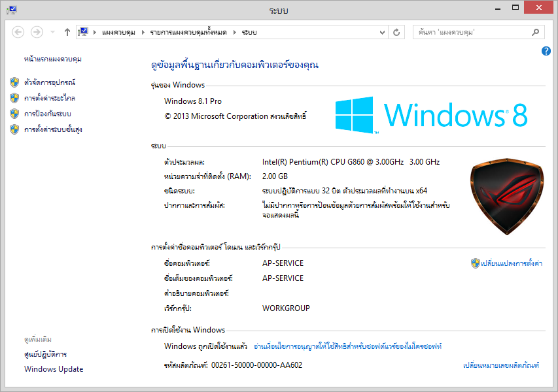Click the 2013 Microsoft Corporation copyright text
The image size is (558, 392).
click(235, 116)
